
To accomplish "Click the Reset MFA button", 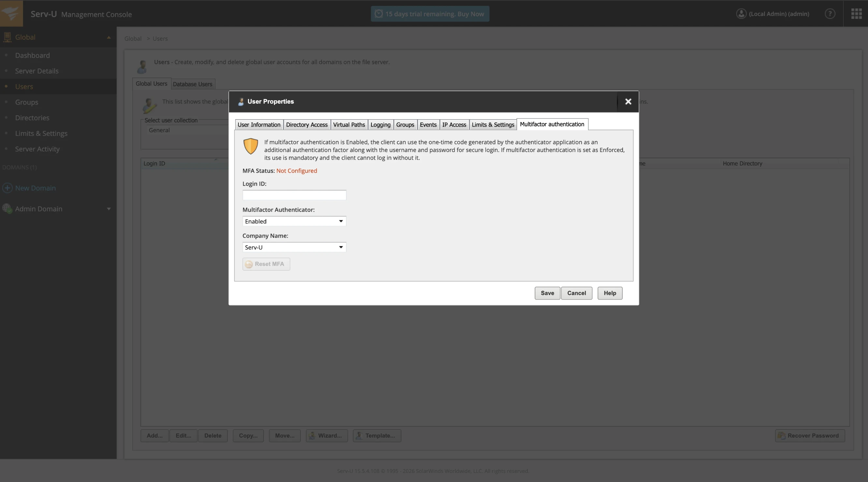I will point(266,264).
